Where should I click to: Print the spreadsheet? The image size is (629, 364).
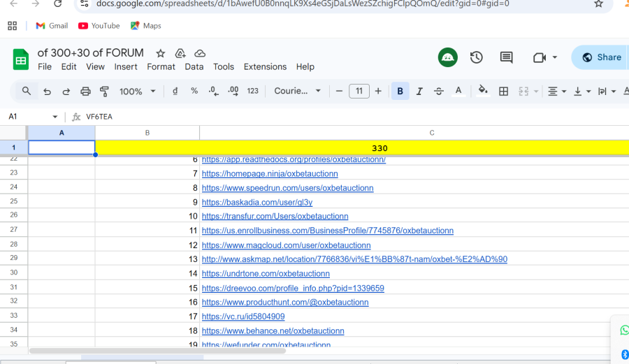point(85,92)
